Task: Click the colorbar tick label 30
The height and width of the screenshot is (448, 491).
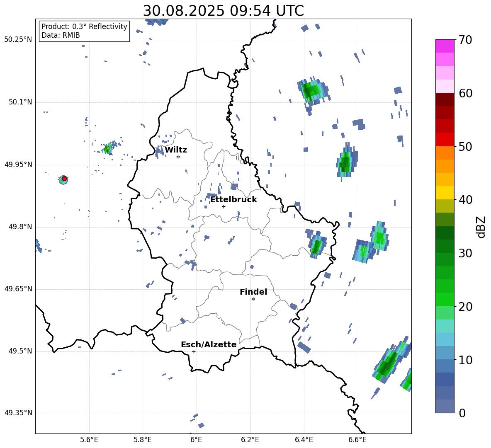Action: point(465,253)
